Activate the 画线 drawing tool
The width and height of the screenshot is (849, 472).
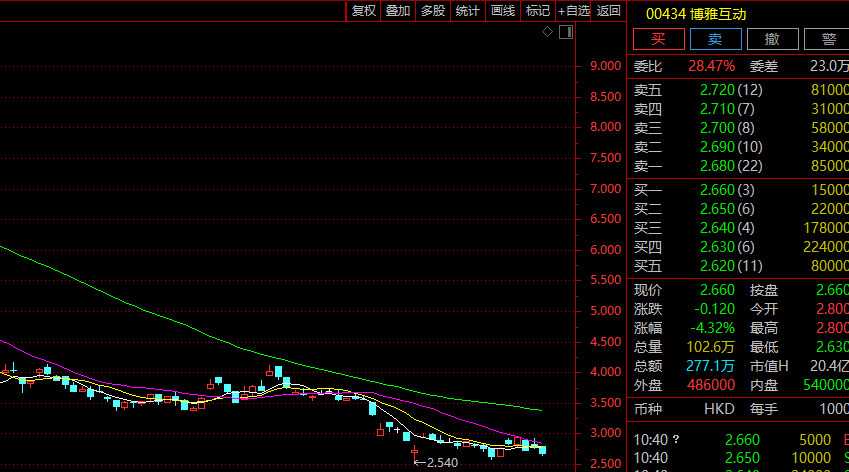pos(502,11)
